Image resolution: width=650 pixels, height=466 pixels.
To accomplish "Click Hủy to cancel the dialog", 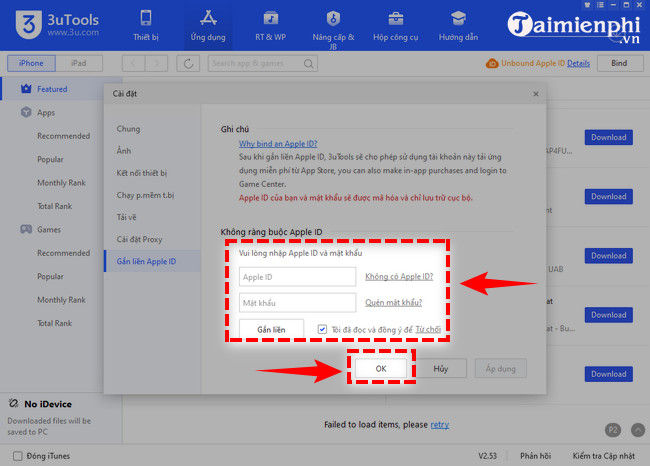I will point(441,368).
